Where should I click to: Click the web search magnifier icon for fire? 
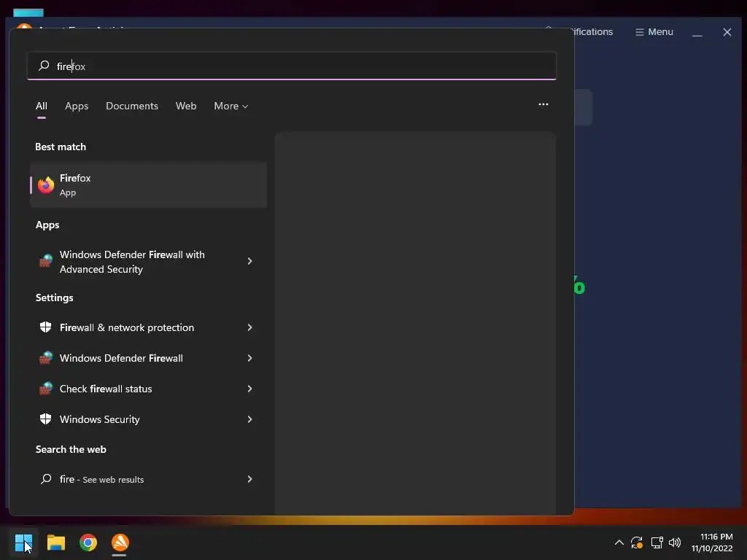(x=46, y=478)
